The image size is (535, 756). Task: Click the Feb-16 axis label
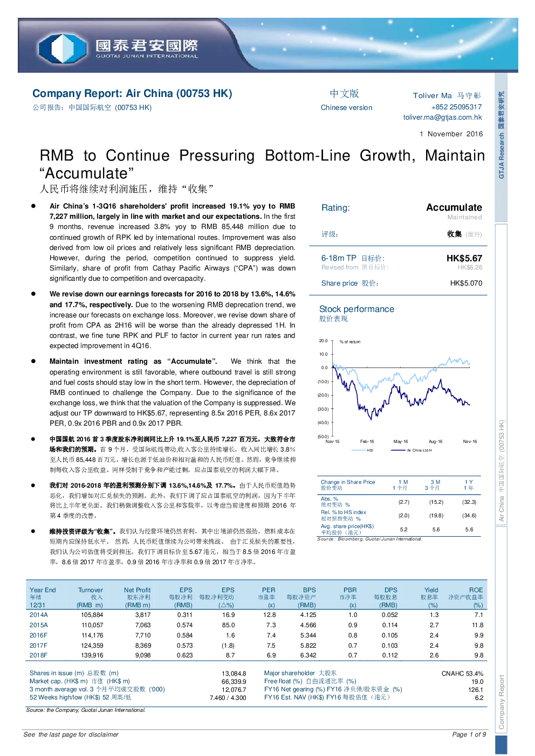tap(367, 442)
